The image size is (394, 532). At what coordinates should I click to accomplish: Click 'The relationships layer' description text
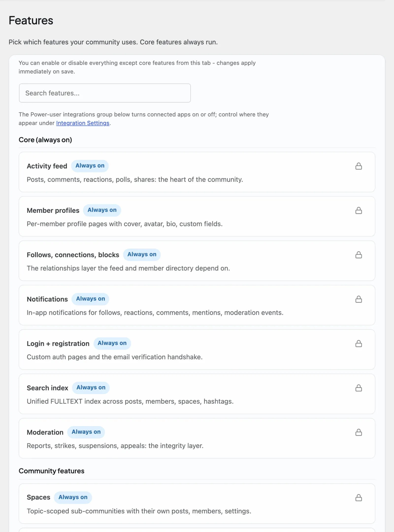(128, 268)
